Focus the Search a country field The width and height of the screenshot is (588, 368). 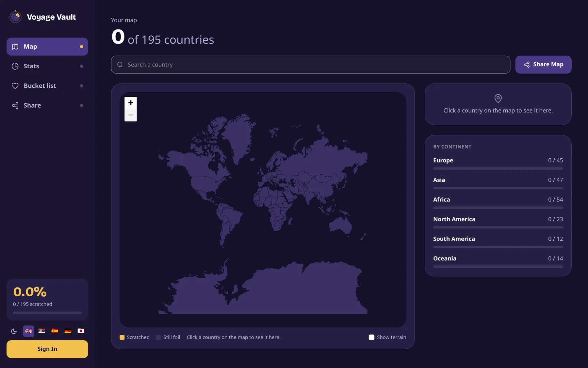[x=311, y=64]
